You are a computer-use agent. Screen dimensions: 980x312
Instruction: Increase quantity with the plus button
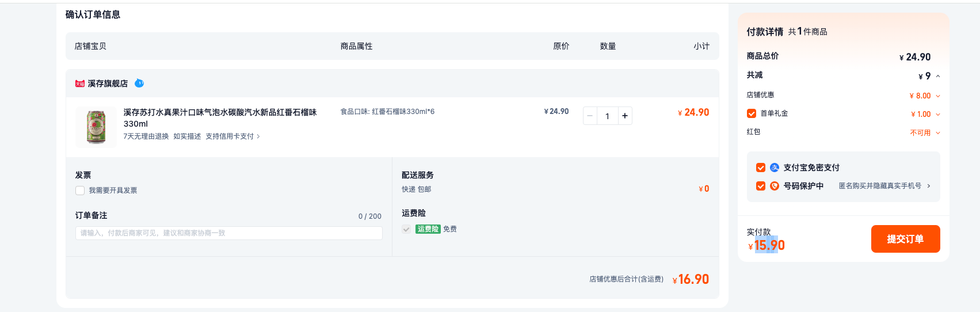pos(625,116)
